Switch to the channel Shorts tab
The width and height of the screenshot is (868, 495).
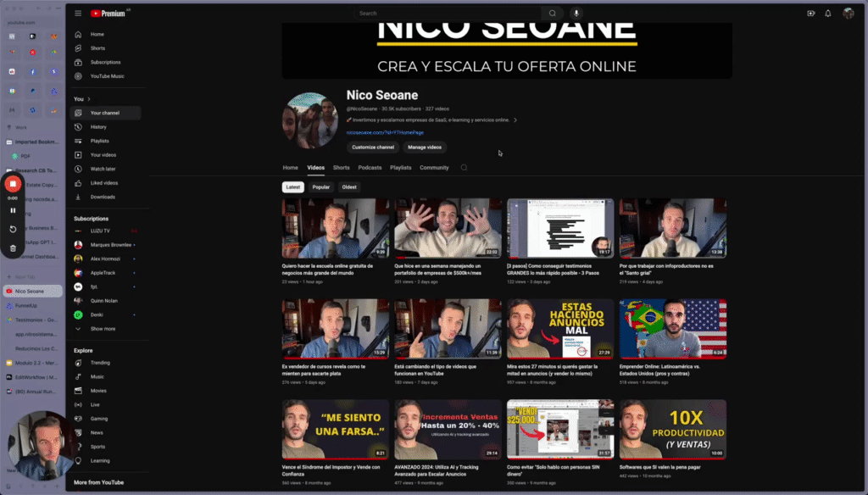coord(341,168)
